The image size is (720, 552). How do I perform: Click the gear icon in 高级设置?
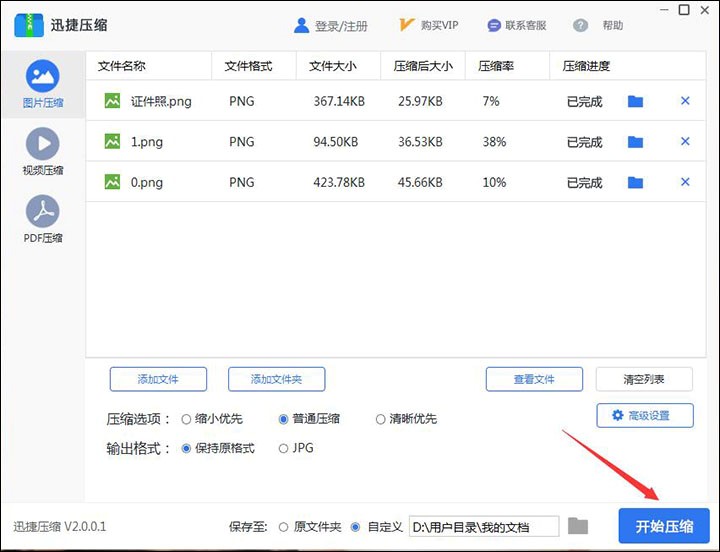coord(618,415)
